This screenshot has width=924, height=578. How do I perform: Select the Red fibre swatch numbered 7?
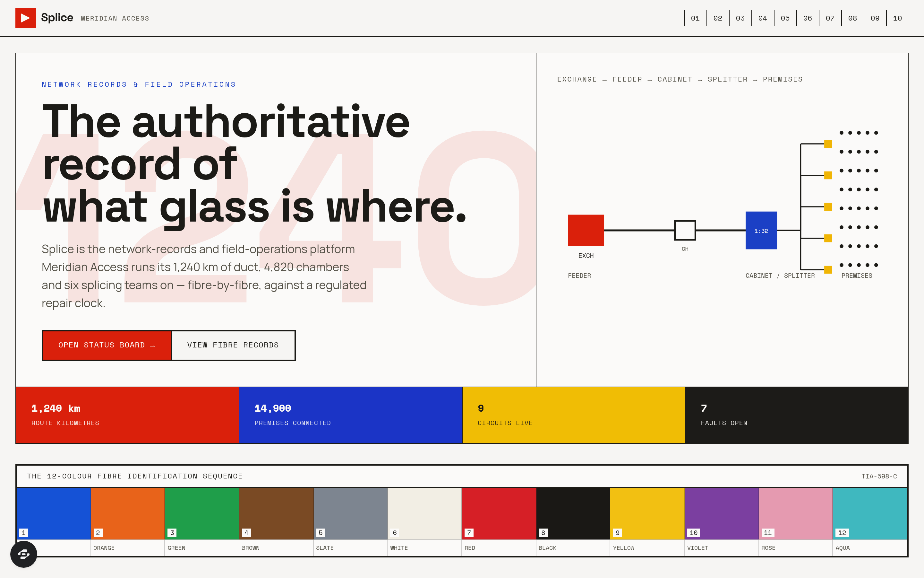tap(499, 513)
